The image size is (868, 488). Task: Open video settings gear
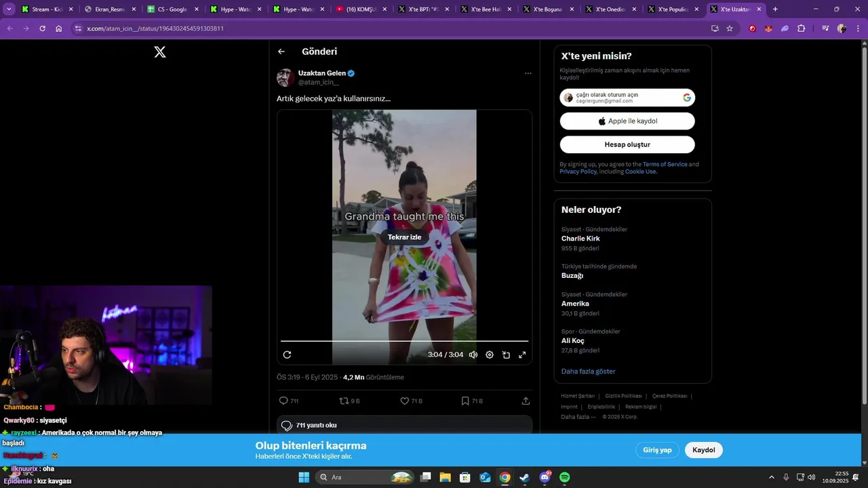tap(490, 354)
